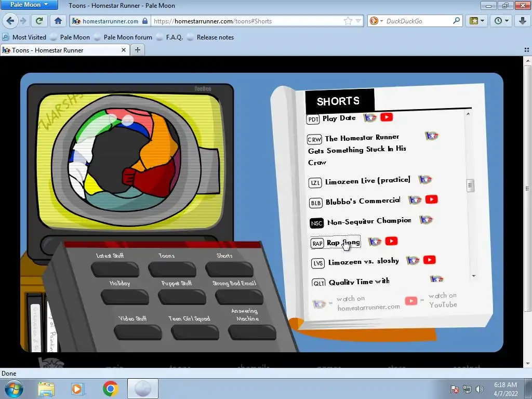Click the LVS badge icon

click(318, 263)
